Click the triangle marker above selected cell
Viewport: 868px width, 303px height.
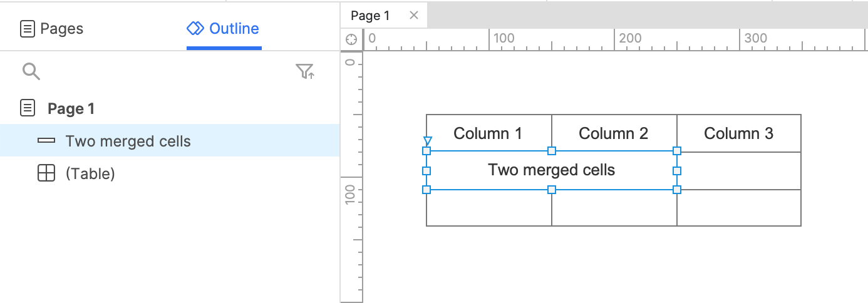(x=427, y=141)
